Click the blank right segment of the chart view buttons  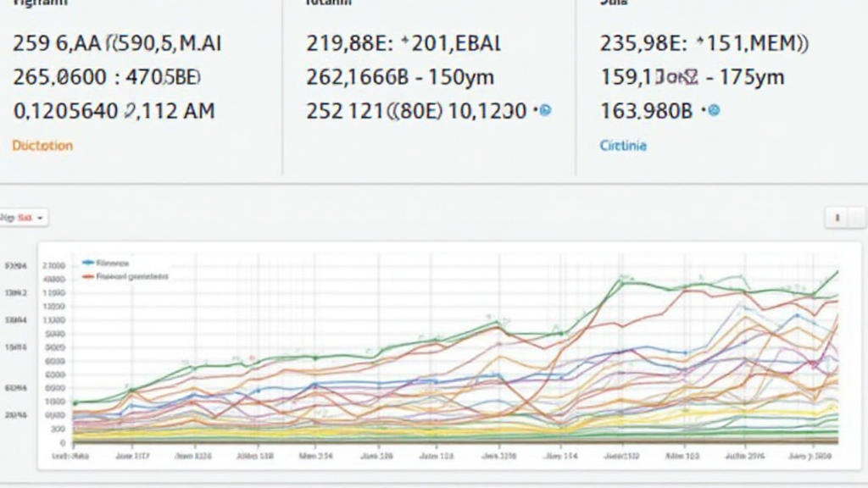pyautogui.click(x=858, y=219)
